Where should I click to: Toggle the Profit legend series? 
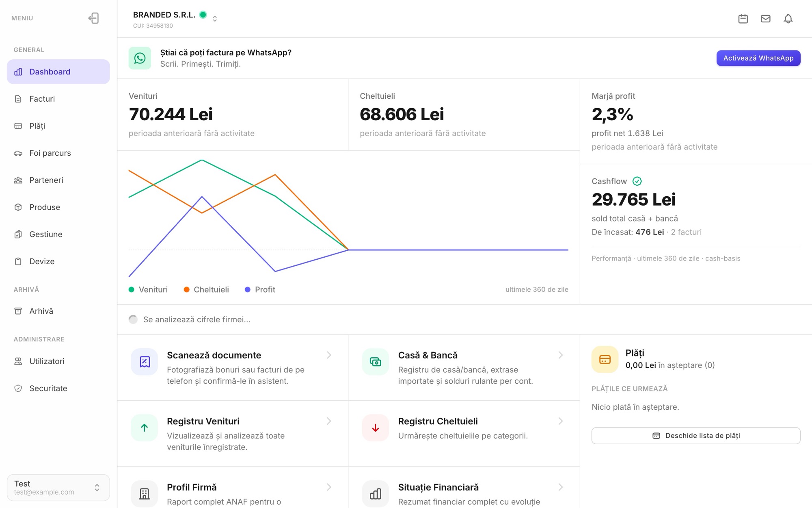pyautogui.click(x=260, y=290)
